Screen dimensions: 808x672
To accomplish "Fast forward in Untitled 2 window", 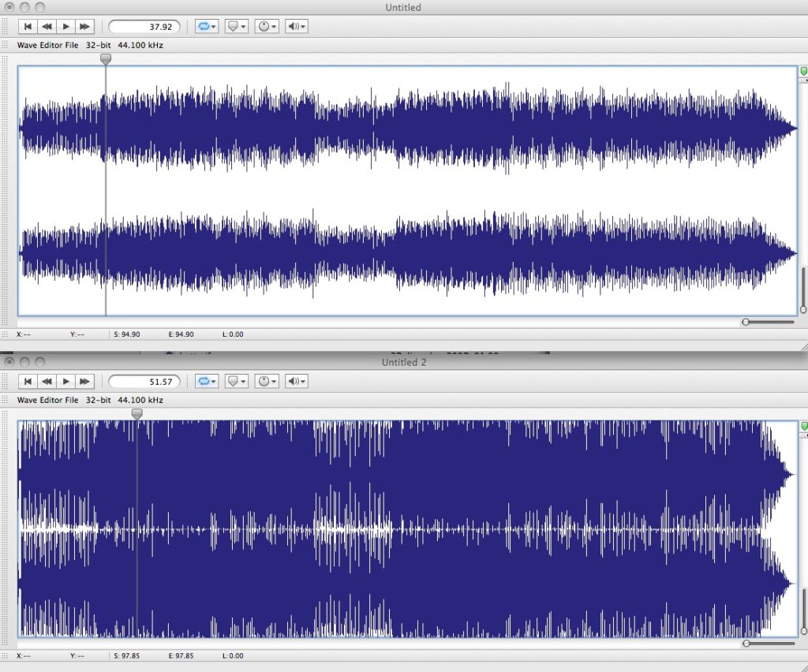I will (x=84, y=381).
